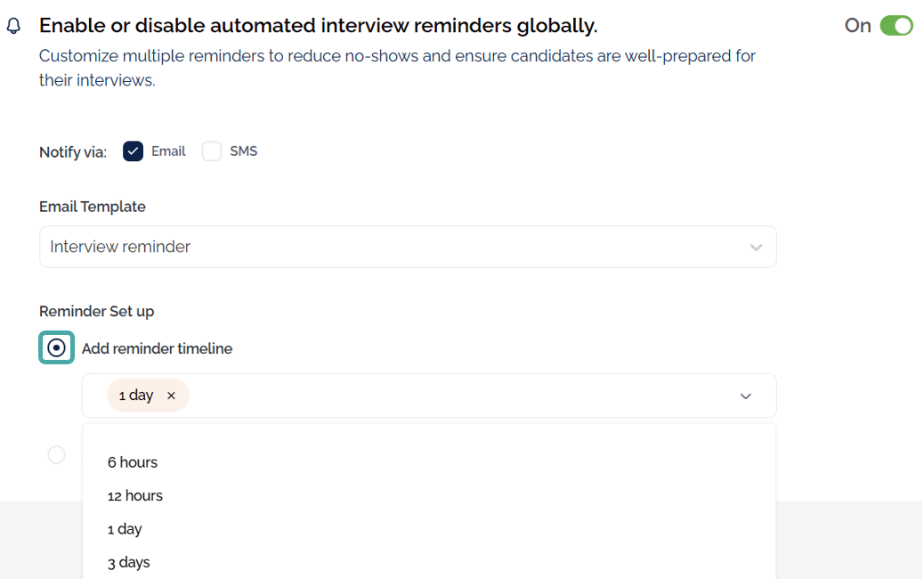This screenshot has width=924, height=579.
Task: Uncheck the Email notification checkbox
Action: pyautogui.click(x=134, y=151)
